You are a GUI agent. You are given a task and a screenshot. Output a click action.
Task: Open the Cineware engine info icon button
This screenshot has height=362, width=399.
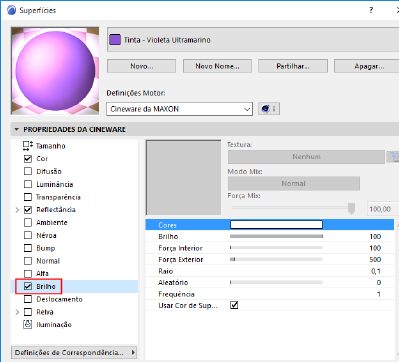click(x=269, y=109)
